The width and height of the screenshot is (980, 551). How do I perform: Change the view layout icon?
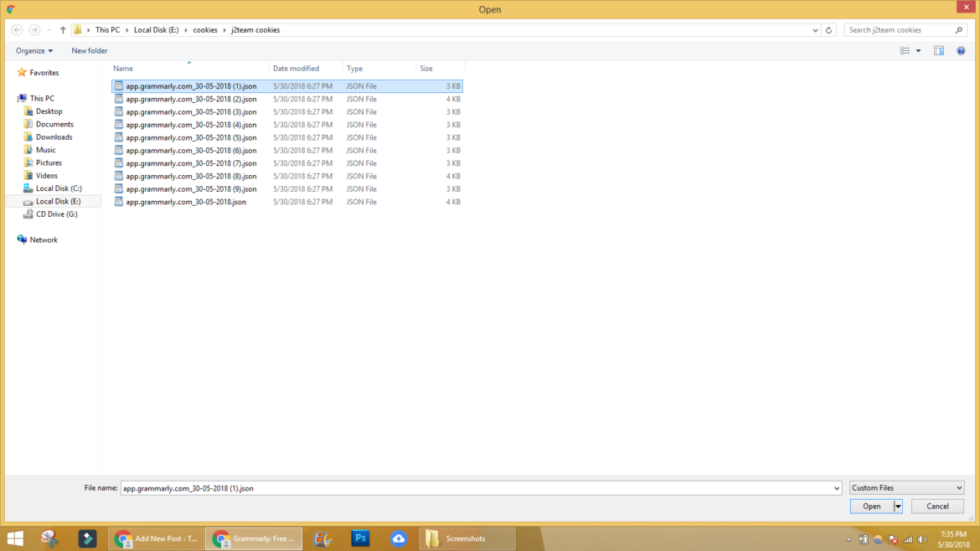click(905, 50)
